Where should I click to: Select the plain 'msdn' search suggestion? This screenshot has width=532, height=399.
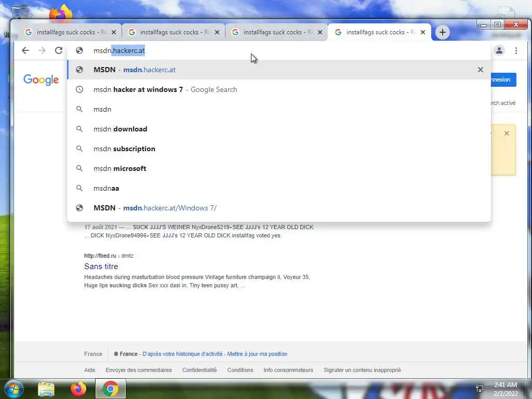click(279, 109)
